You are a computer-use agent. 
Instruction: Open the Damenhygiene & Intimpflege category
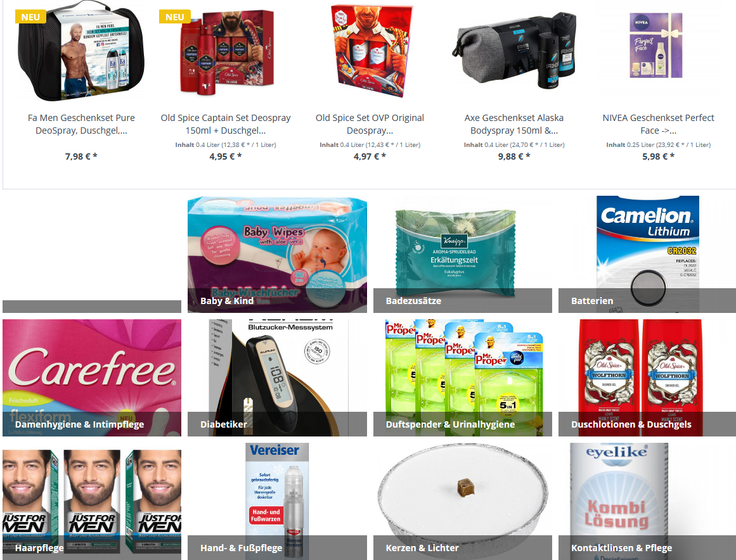point(91,378)
